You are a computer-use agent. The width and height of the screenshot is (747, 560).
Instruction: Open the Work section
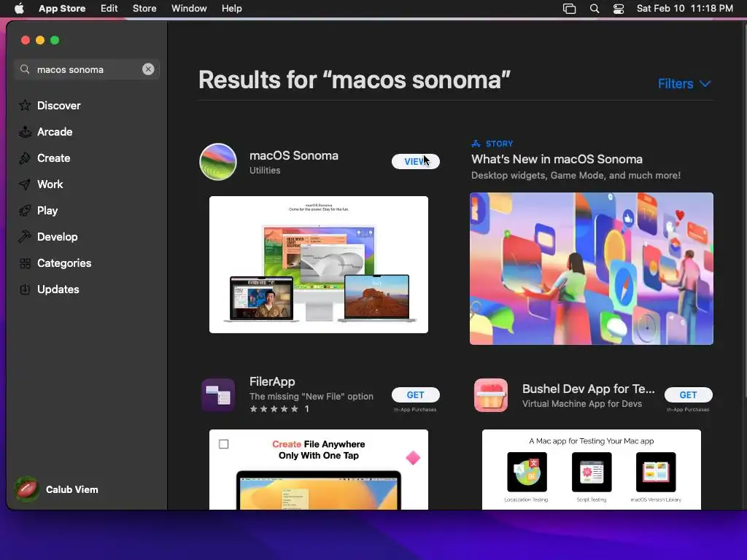(87, 184)
